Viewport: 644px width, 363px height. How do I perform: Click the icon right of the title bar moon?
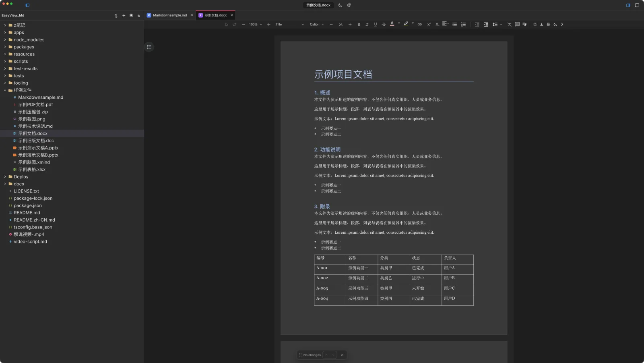click(x=349, y=5)
